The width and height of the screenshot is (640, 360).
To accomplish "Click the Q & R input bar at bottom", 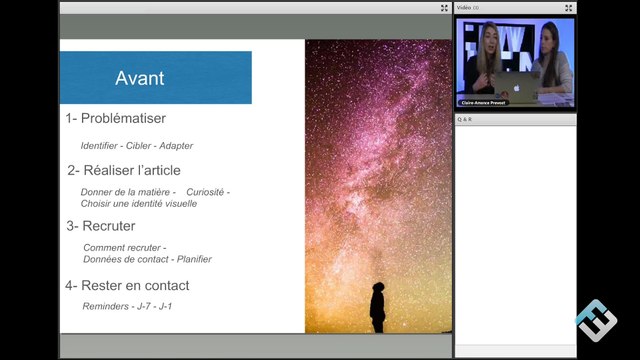I will click(516, 351).
